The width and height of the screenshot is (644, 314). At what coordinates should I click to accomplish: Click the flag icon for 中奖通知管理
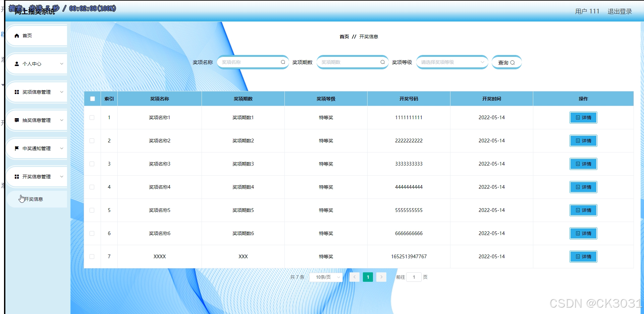[17, 148]
